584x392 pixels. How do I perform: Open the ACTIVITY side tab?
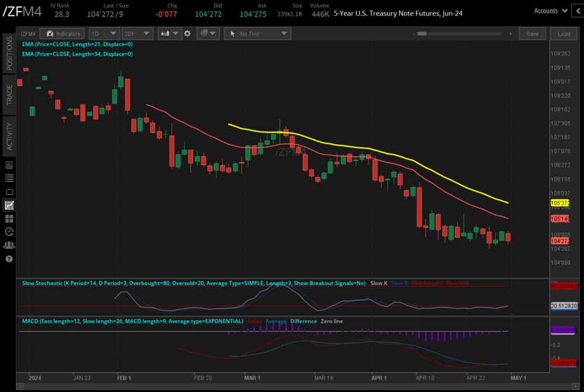point(9,136)
